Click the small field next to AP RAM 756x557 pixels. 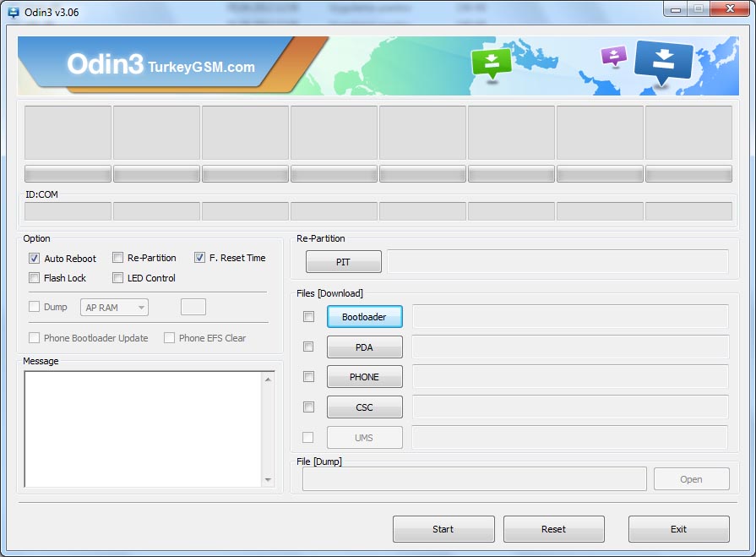pos(193,307)
